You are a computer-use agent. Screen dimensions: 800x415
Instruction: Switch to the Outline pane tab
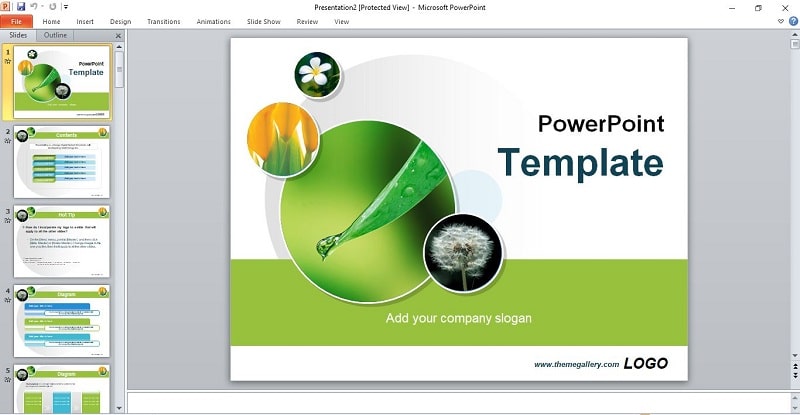click(x=55, y=35)
